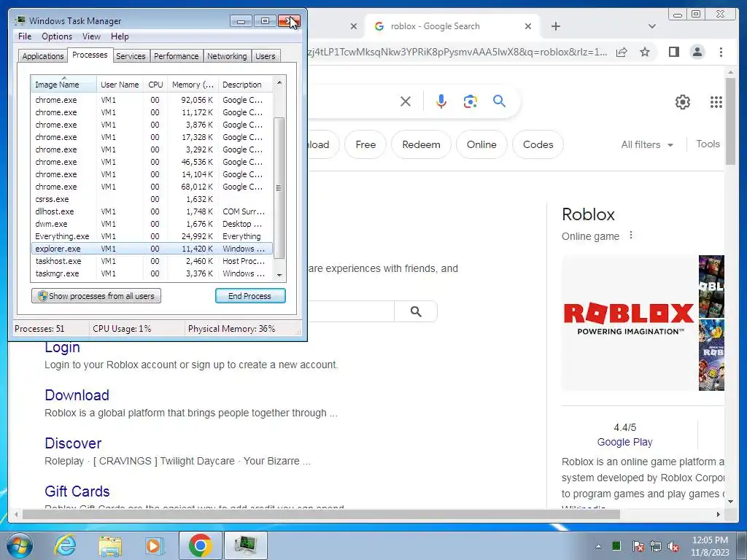Open the Download sitelink
The image size is (747, 560).
pos(77,395)
